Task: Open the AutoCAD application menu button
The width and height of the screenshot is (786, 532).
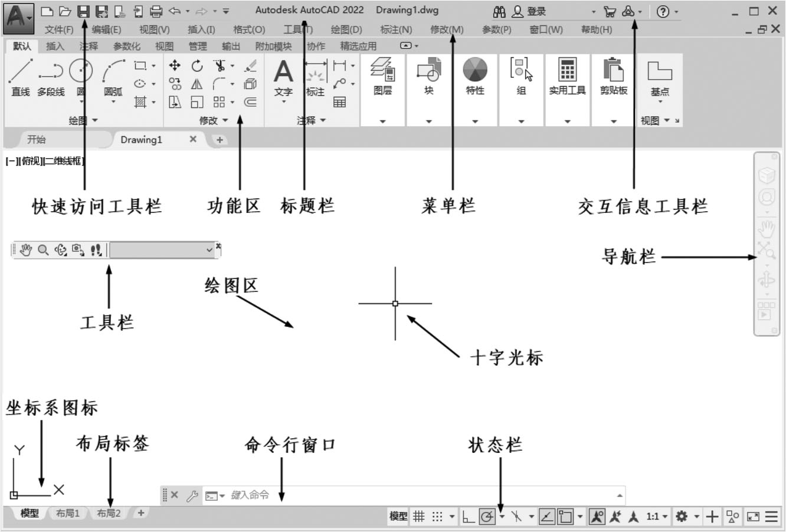Action: pyautogui.click(x=18, y=18)
